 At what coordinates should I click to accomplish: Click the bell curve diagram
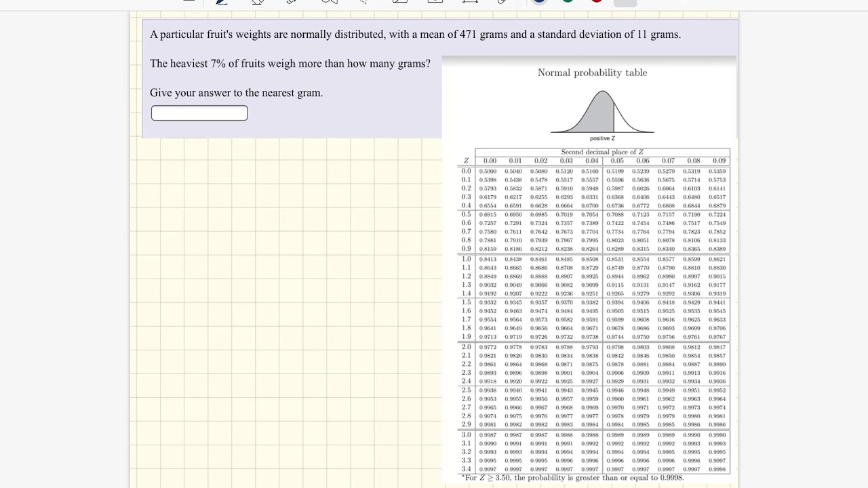coord(602,113)
